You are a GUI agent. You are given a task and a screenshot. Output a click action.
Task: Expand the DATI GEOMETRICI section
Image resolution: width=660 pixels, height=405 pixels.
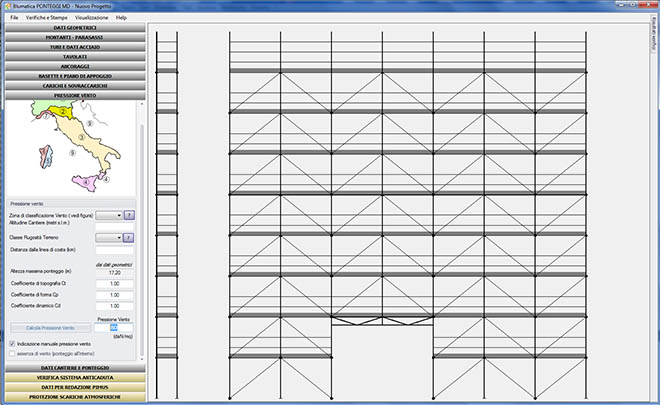coord(76,28)
